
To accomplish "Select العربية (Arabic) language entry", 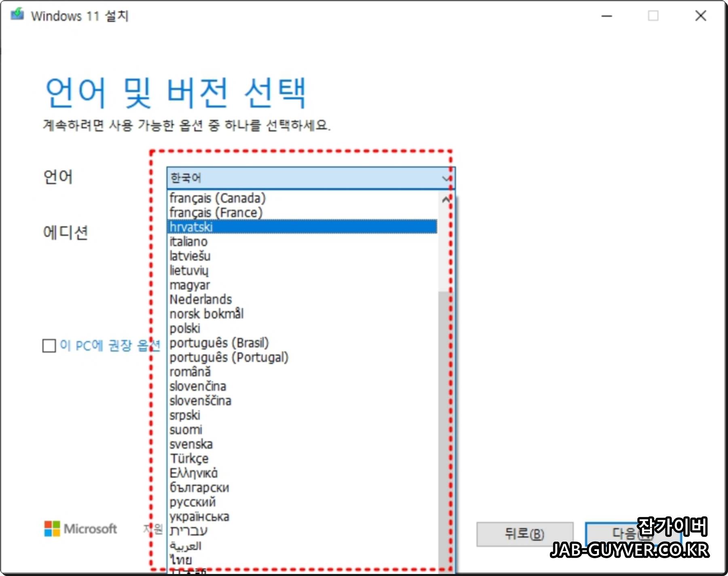I will (302, 546).
